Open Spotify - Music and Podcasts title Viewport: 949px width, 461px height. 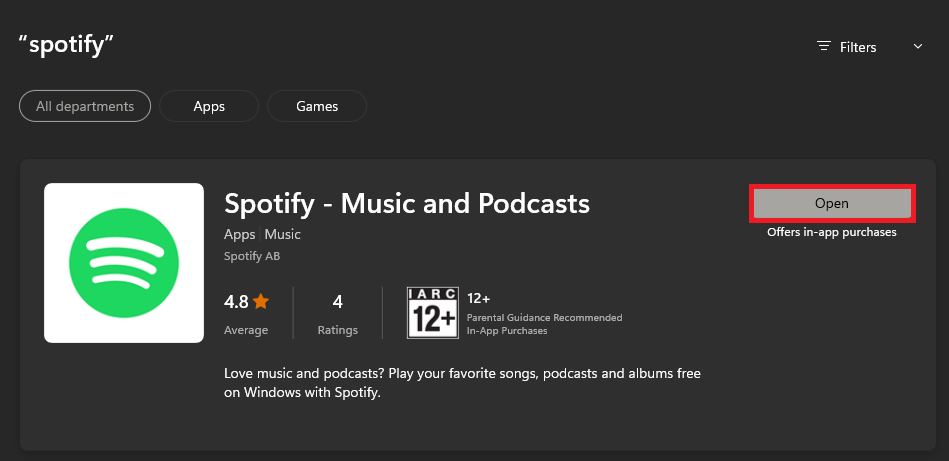[407, 204]
